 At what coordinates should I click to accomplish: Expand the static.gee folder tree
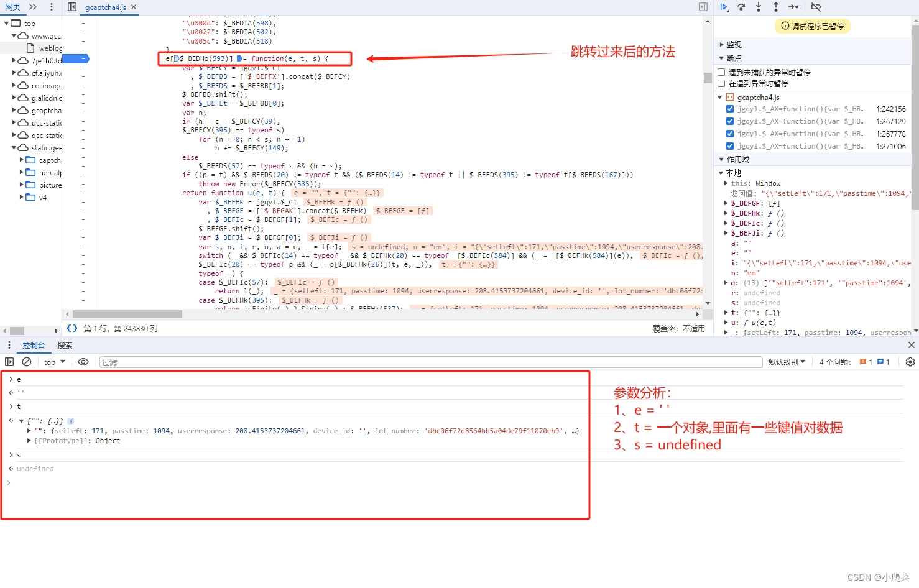[x=14, y=148]
